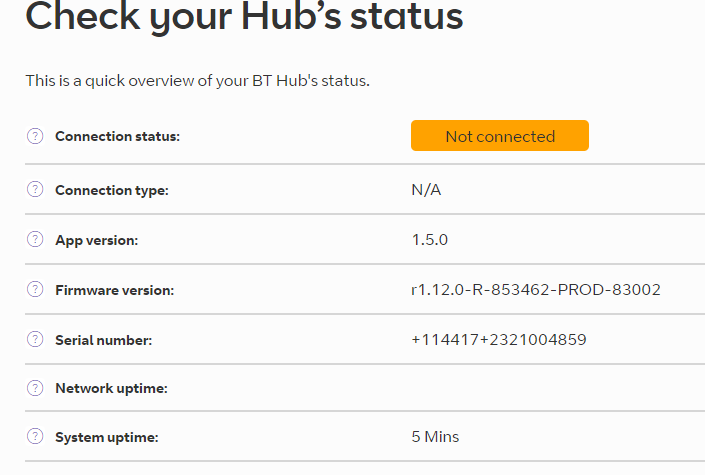Select the firmware version value text

coord(535,290)
